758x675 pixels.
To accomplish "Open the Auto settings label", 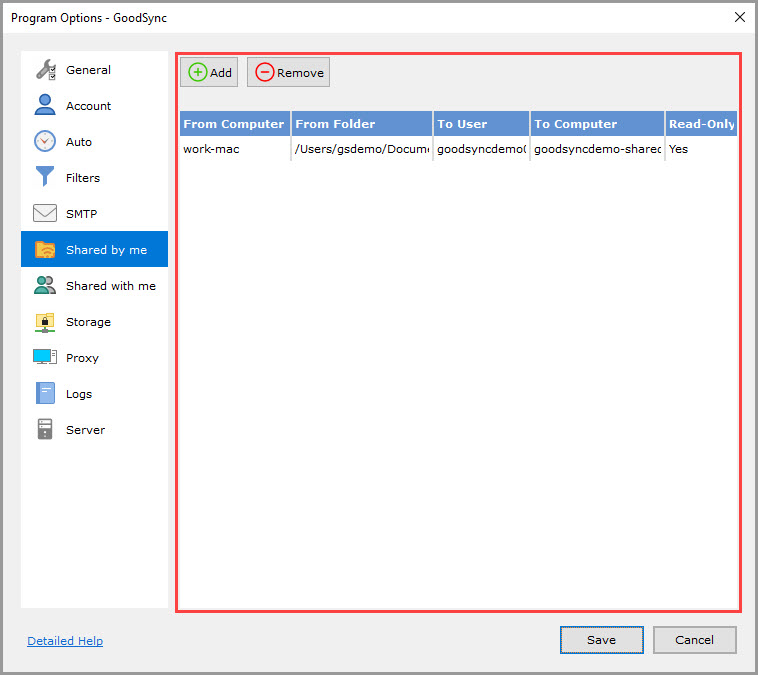I will 79,142.
